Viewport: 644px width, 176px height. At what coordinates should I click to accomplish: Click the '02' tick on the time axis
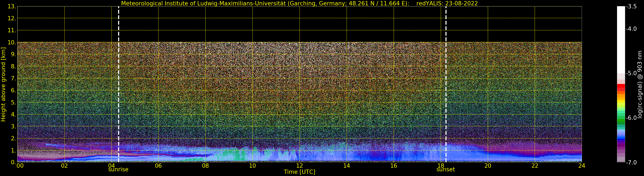(x=64, y=166)
